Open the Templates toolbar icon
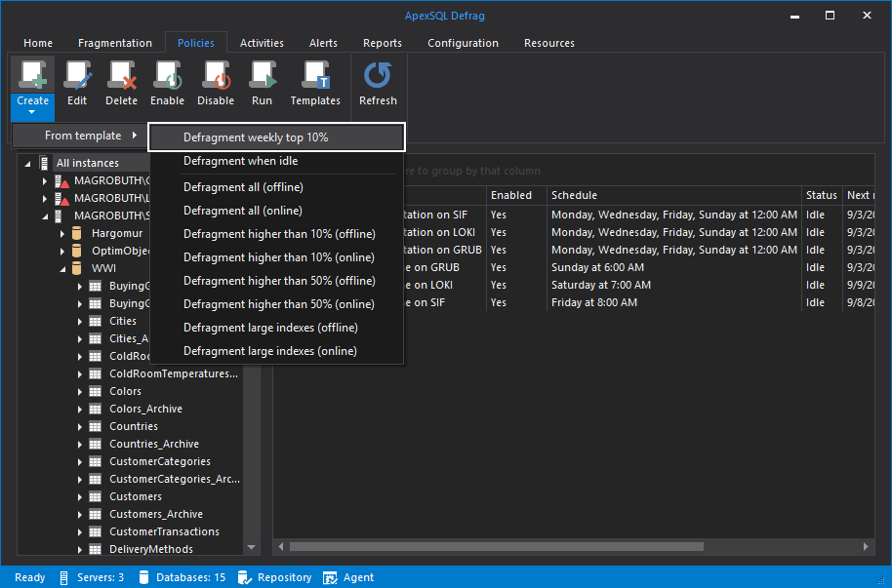 click(x=315, y=75)
